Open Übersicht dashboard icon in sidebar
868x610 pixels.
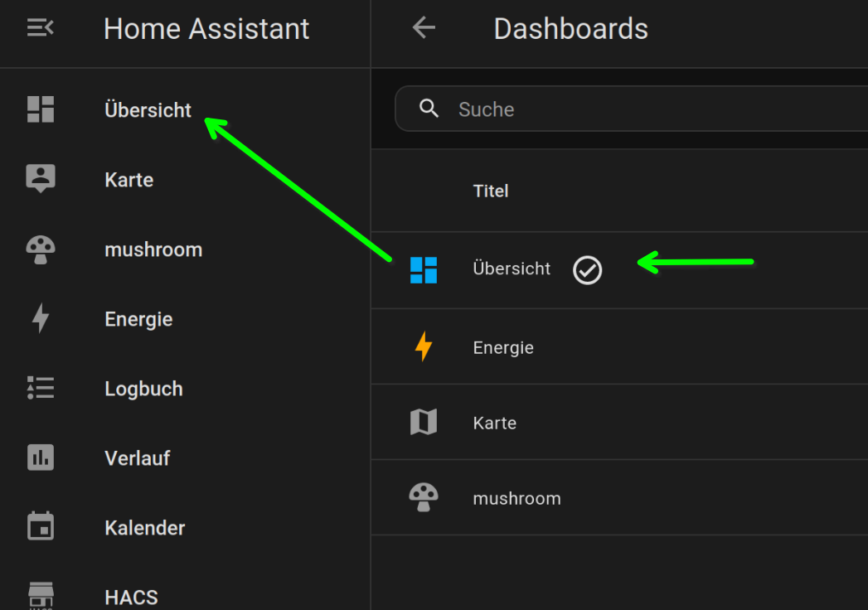pos(41,109)
